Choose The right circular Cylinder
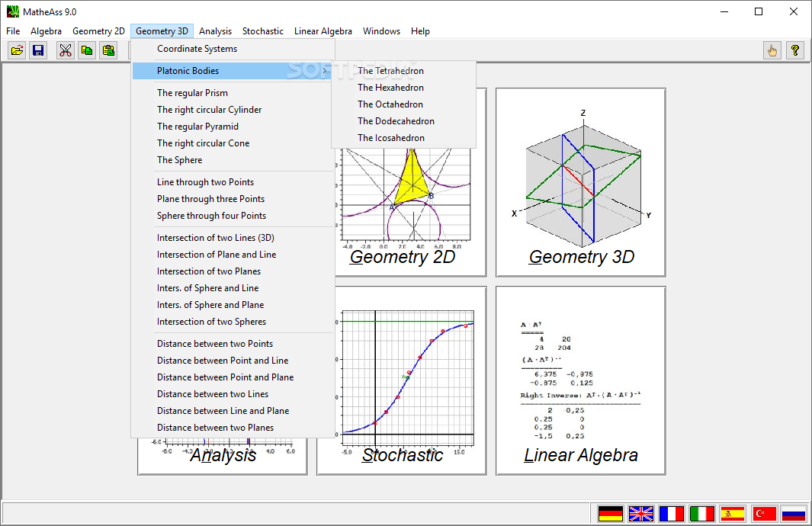 233,110
